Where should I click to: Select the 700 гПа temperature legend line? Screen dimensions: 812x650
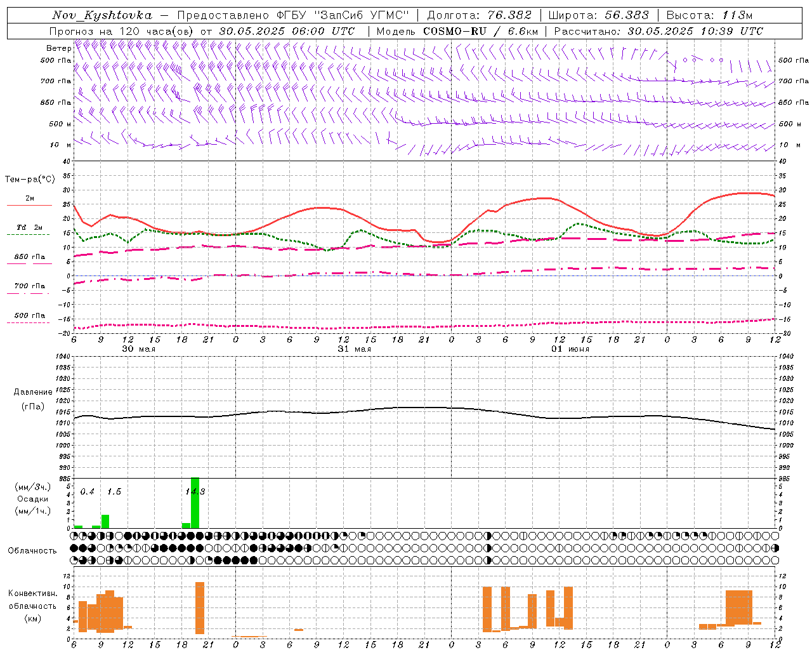[x=29, y=293]
